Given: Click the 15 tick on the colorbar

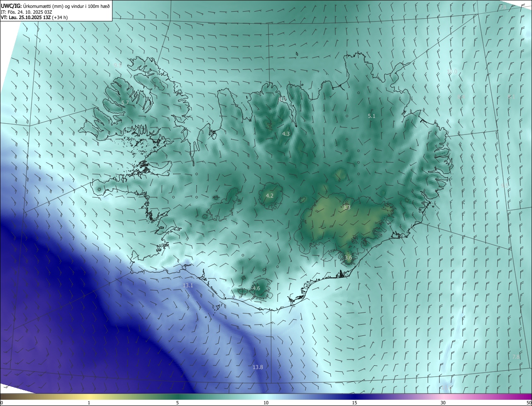Looking at the screenshot, I should pos(355,403).
